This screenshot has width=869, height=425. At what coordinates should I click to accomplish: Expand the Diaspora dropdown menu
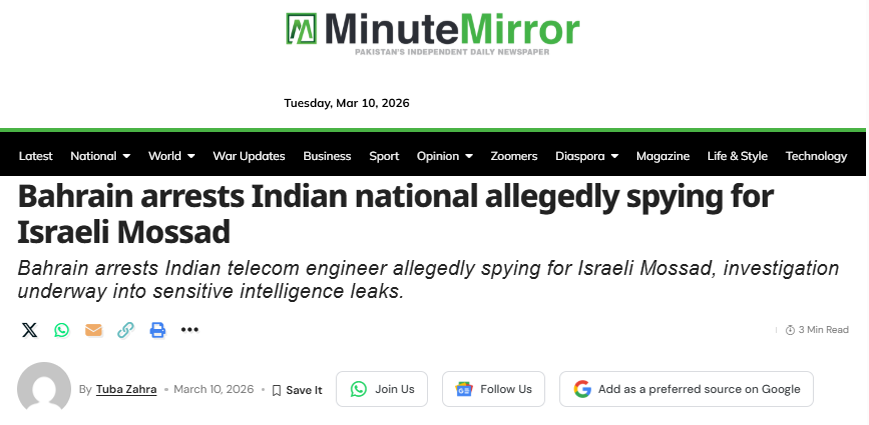coord(587,156)
